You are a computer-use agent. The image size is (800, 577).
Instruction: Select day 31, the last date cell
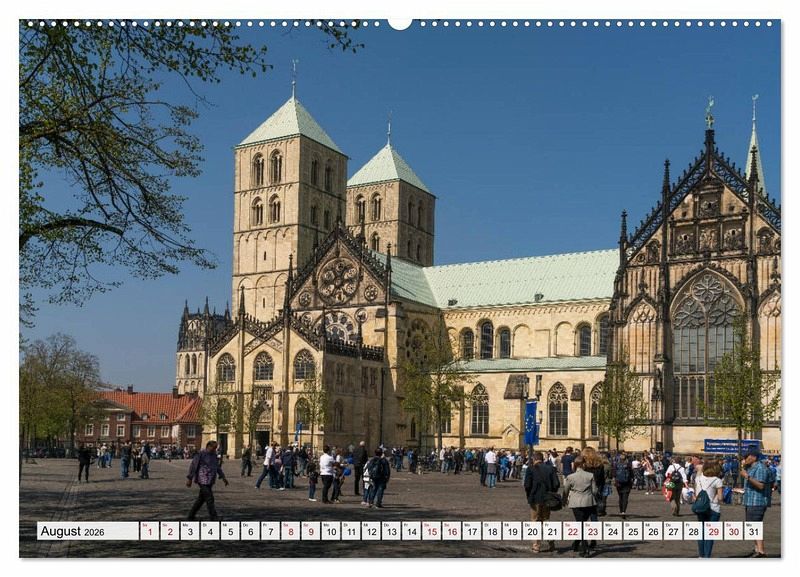[x=753, y=531]
